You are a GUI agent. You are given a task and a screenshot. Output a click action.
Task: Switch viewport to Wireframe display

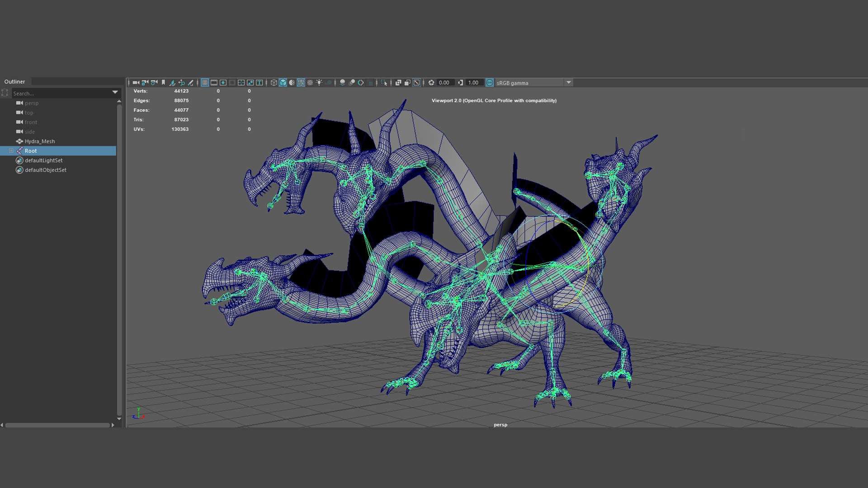[x=274, y=83]
